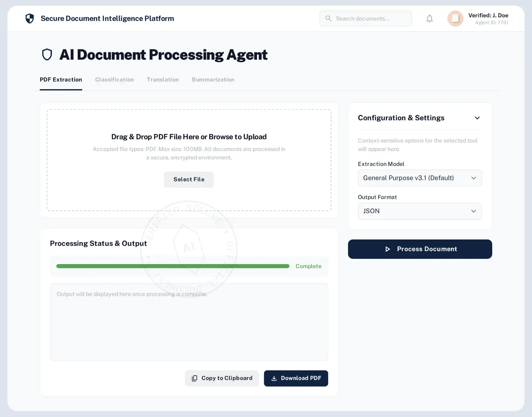532x417 pixels.
Task: Click the search magnifier icon
Action: point(329,19)
